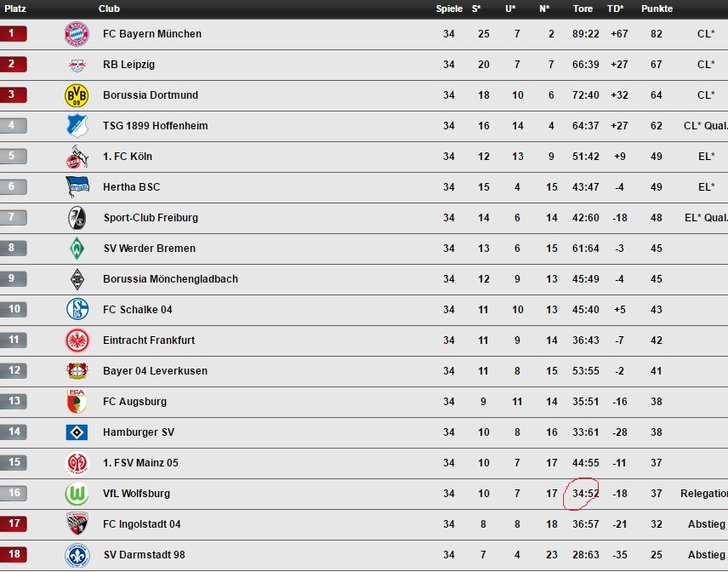Click the Eintracht Frankfurt eagle crest
The image size is (728, 572).
click(x=77, y=340)
